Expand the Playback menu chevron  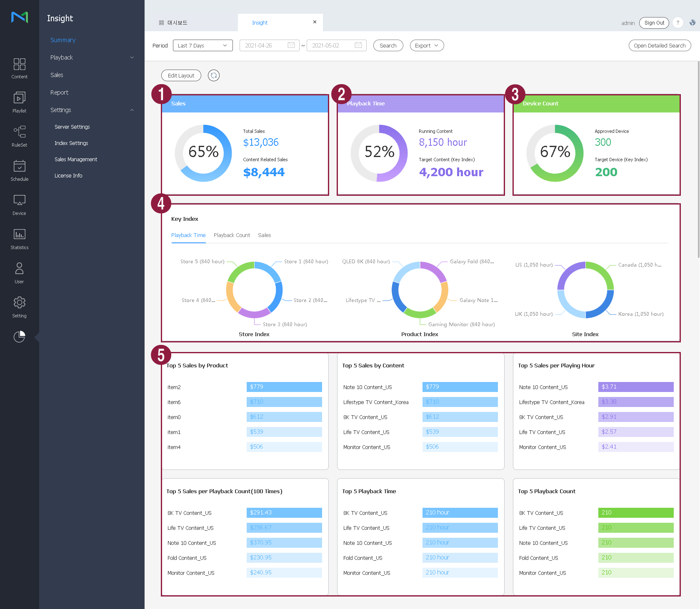(132, 57)
